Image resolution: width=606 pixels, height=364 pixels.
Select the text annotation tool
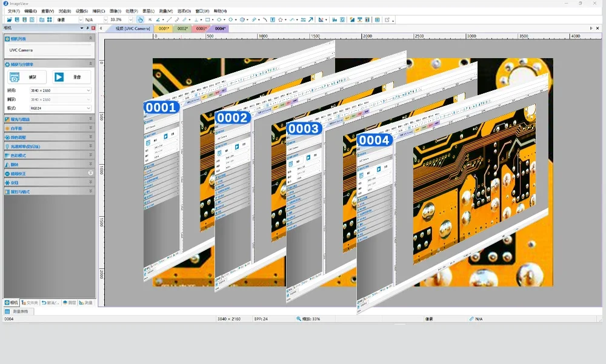pyautogui.click(x=273, y=20)
